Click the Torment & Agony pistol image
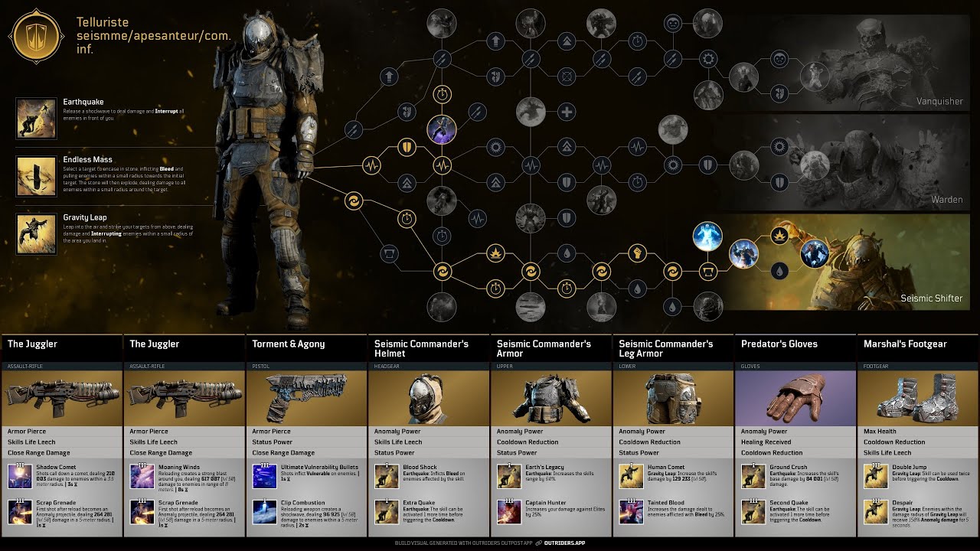Screen dimensions: 980x551 [306, 398]
